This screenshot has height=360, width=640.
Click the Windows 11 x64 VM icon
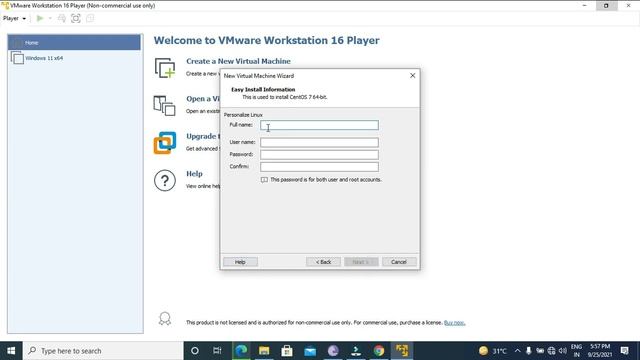click(17, 58)
